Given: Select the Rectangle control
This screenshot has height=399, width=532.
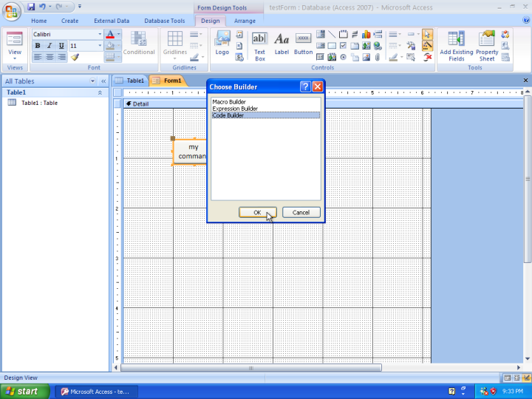Looking at the screenshot, I should [332, 46].
